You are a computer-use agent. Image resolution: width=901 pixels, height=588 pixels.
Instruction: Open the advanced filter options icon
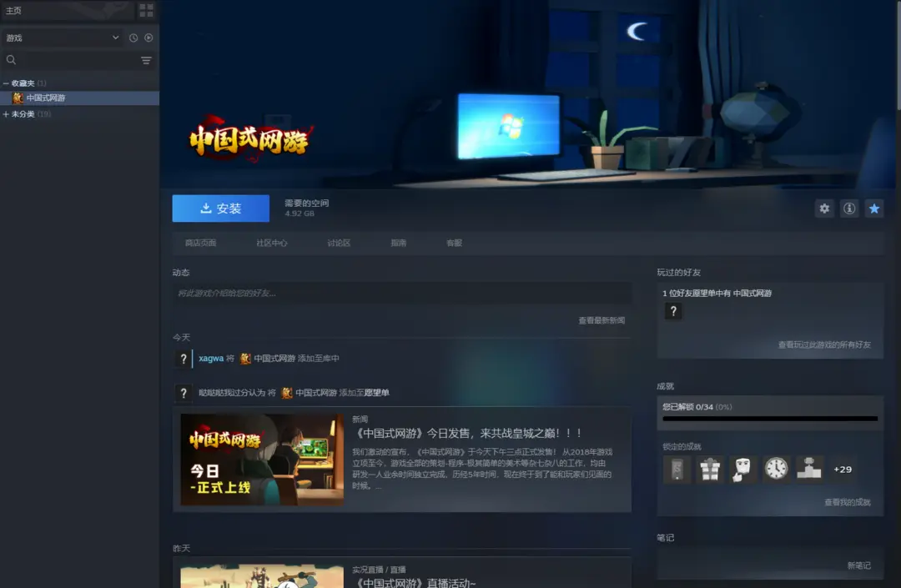[x=146, y=60]
